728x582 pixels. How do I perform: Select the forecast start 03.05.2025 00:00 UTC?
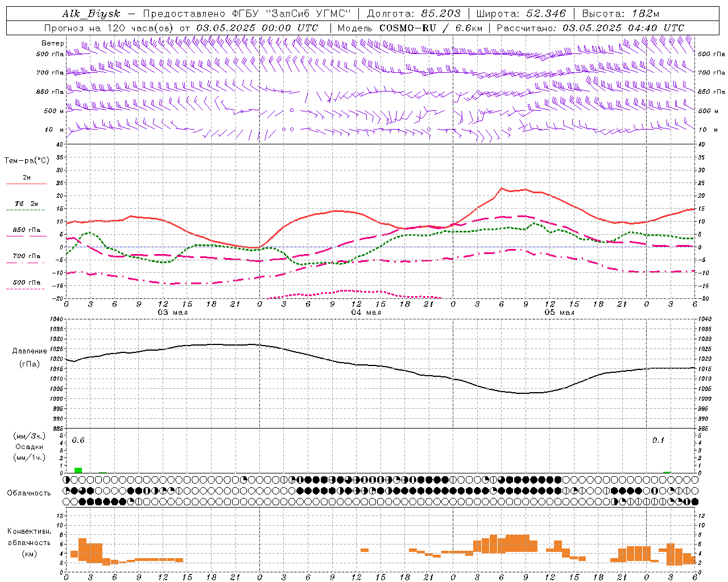[257, 28]
